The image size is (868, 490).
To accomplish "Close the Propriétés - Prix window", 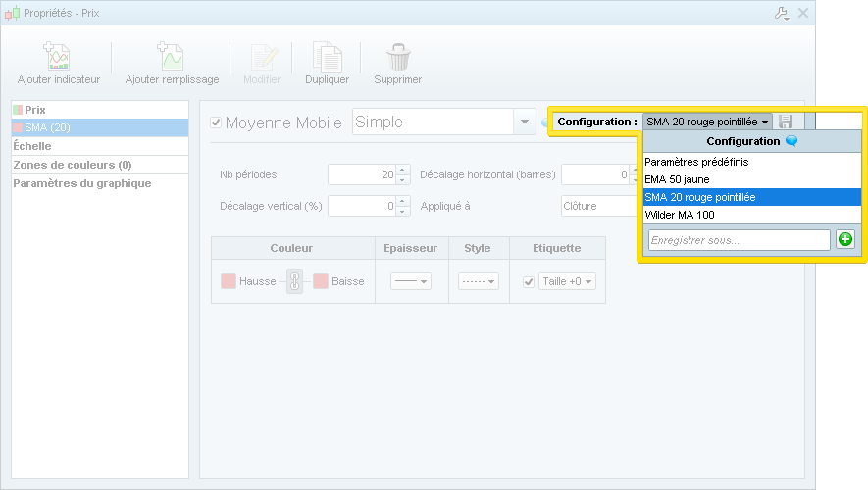I will tap(803, 14).
